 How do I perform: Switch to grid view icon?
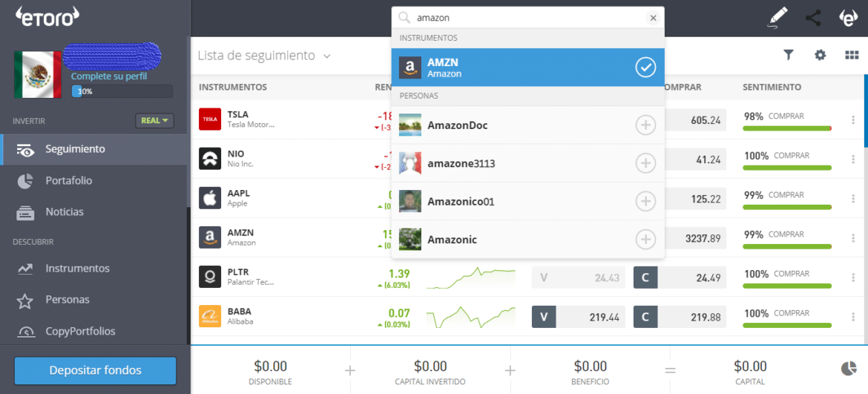[x=852, y=55]
